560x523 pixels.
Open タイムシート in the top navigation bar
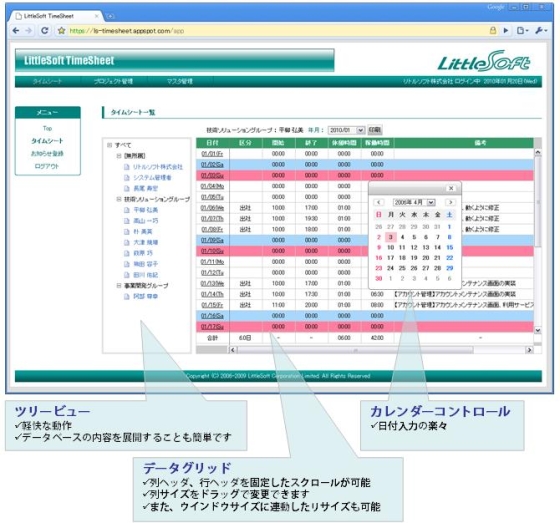[x=48, y=81]
